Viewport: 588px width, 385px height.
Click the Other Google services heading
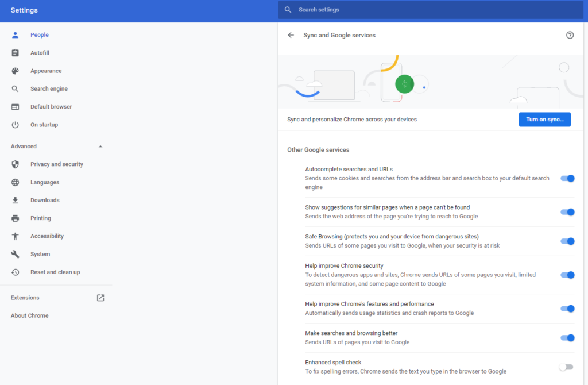click(318, 150)
